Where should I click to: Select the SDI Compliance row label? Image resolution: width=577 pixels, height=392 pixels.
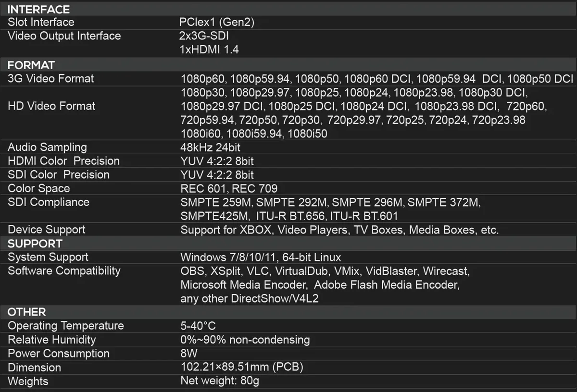pyautogui.click(x=49, y=202)
